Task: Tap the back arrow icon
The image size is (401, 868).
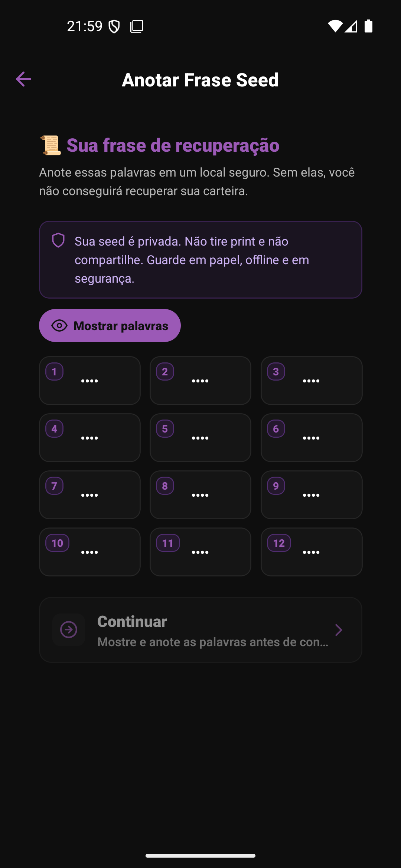Action: [23, 79]
